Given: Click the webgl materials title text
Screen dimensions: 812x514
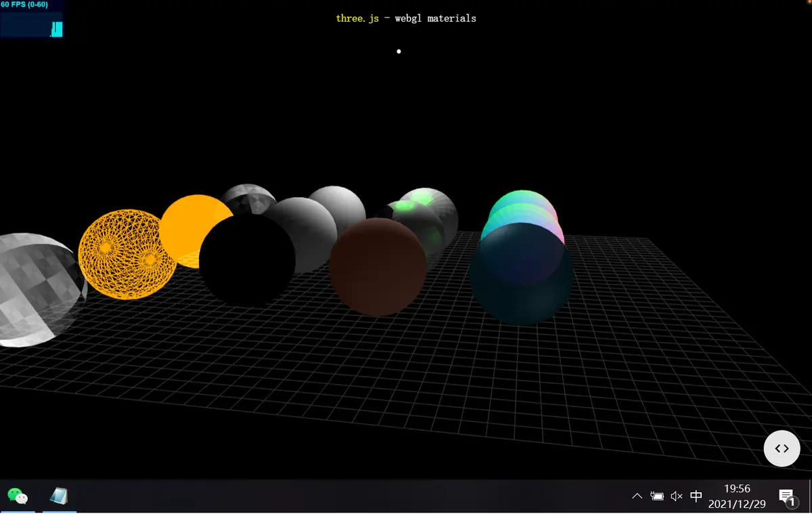Looking at the screenshot, I should pyautogui.click(x=435, y=18).
